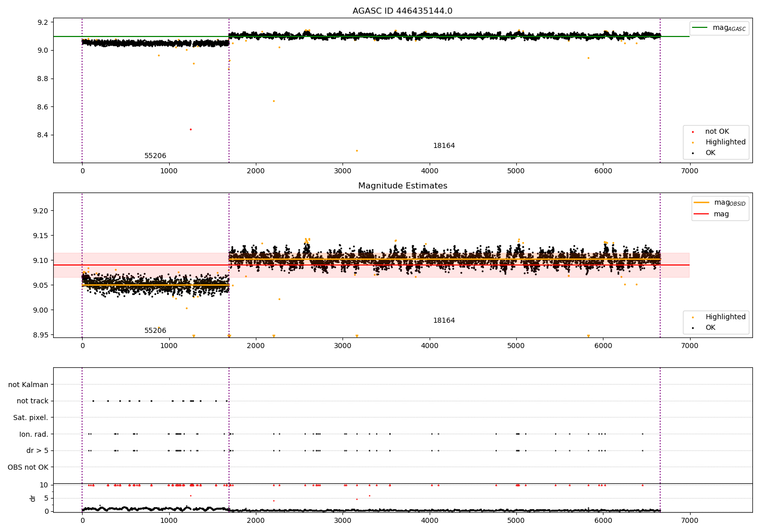This screenshot has width=760, height=532.
Task: Click the '8.8' y-axis tick in top panel
Action: coord(44,79)
